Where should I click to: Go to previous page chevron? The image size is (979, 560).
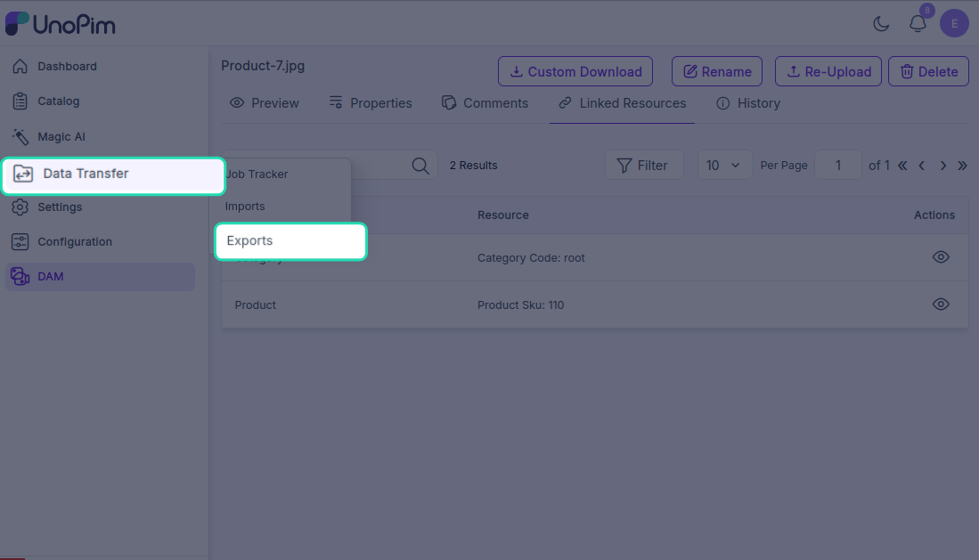point(922,166)
